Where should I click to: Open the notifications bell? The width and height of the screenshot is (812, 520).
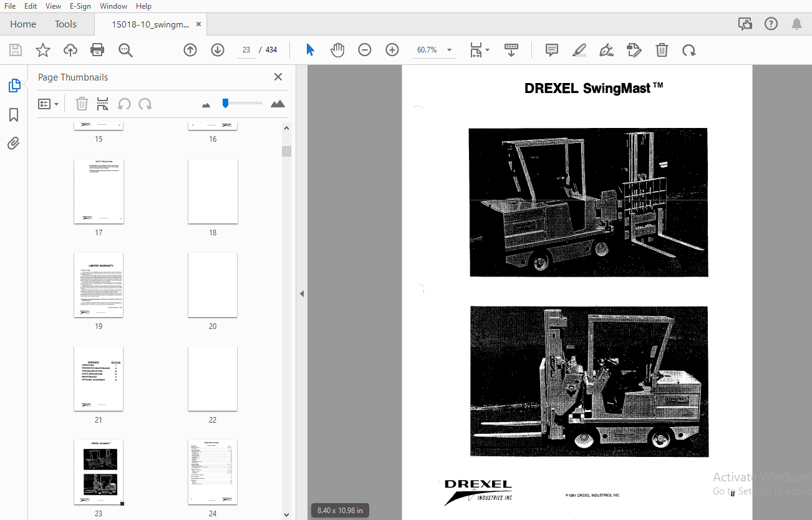[x=797, y=24]
